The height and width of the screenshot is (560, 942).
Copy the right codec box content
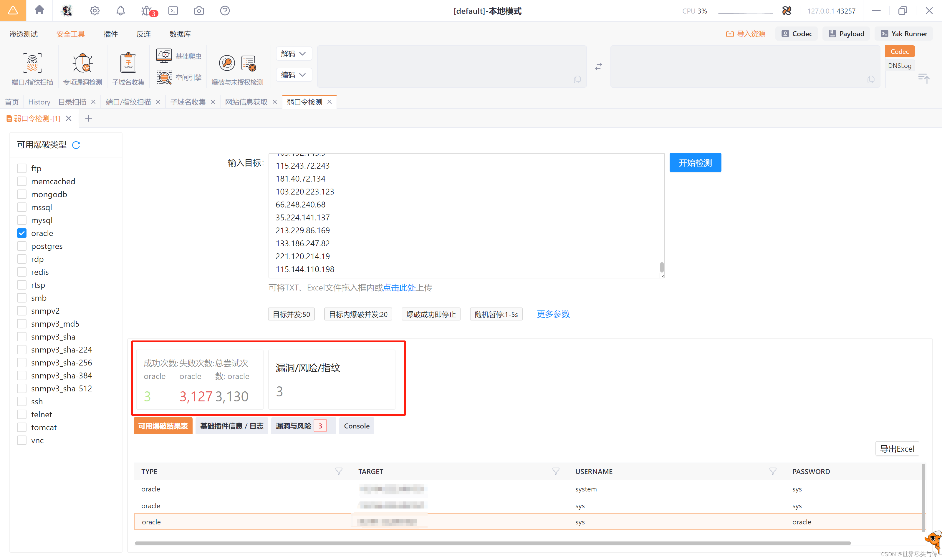tap(871, 79)
